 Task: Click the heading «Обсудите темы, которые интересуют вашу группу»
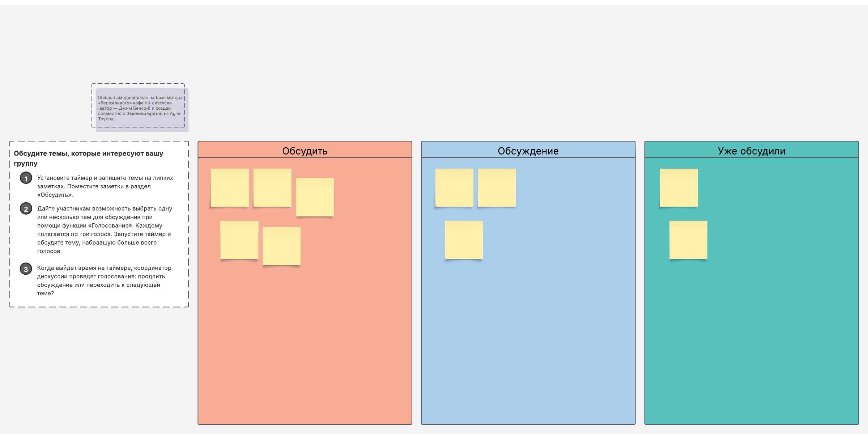(x=89, y=158)
